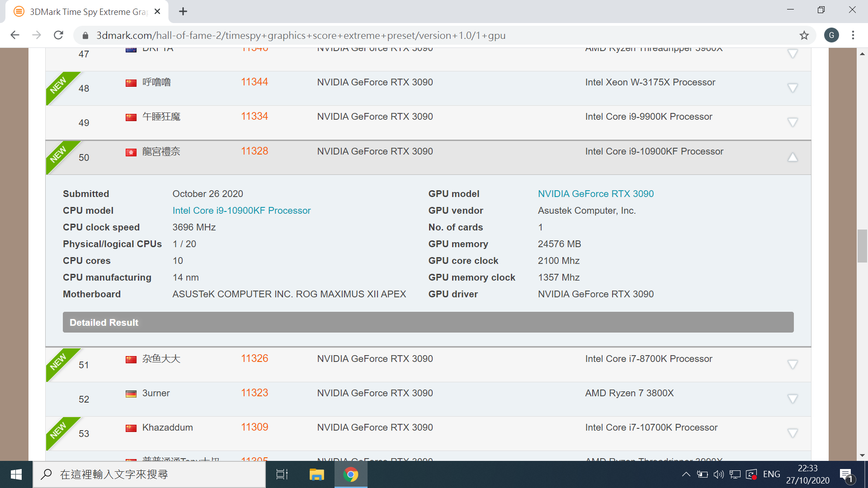The width and height of the screenshot is (868, 488).
Task: Bookmark this page with the star icon
Action: click(804, 35)
